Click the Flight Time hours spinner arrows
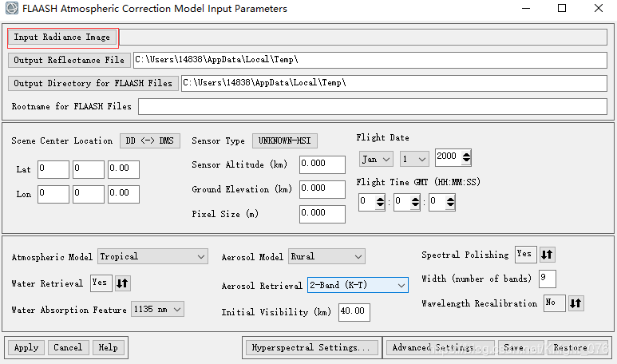This screenshot has width=617, height=364. [380, 202]
